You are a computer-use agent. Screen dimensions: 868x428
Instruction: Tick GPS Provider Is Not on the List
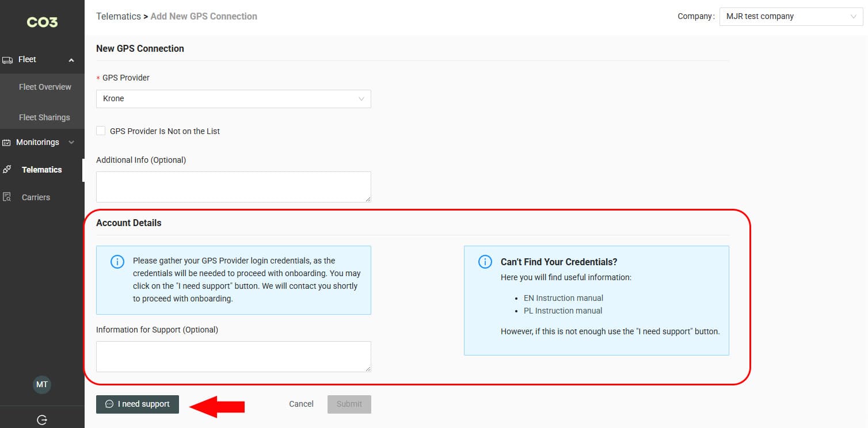coord(101,131)
